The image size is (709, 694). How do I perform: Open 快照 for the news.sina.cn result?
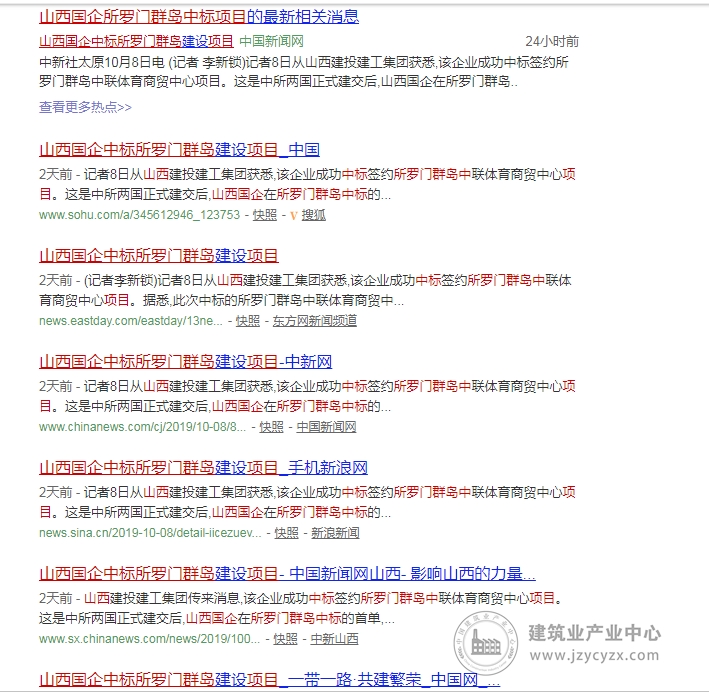tap(287, 533)
